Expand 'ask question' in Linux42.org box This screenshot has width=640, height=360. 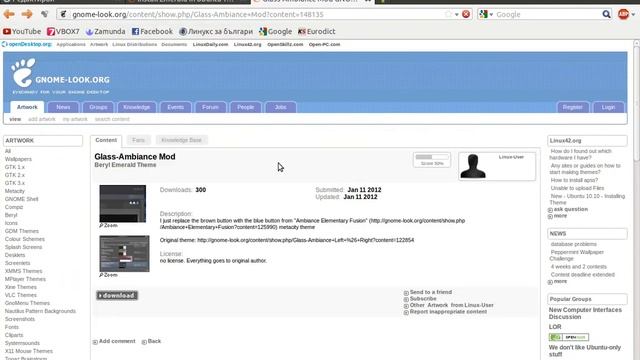pos(568,209)
